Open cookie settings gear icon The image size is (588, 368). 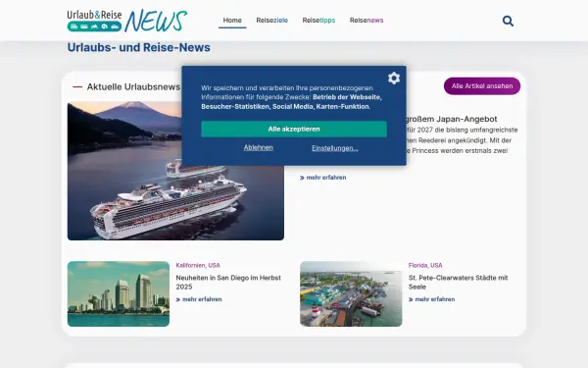click(394, 79)
